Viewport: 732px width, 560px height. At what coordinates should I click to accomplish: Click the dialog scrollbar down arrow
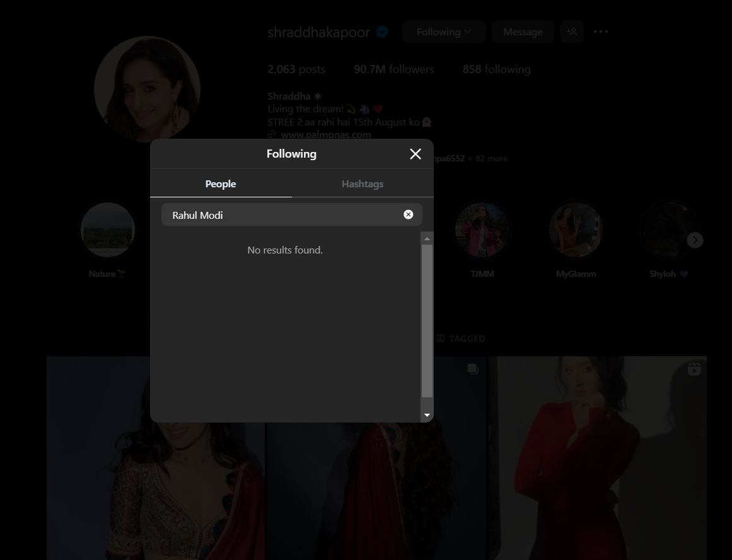click(427, 415)
